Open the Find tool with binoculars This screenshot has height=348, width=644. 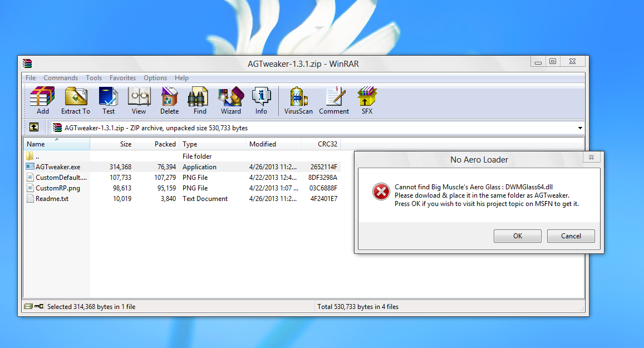pyautogui.click(x=200, y=100)
